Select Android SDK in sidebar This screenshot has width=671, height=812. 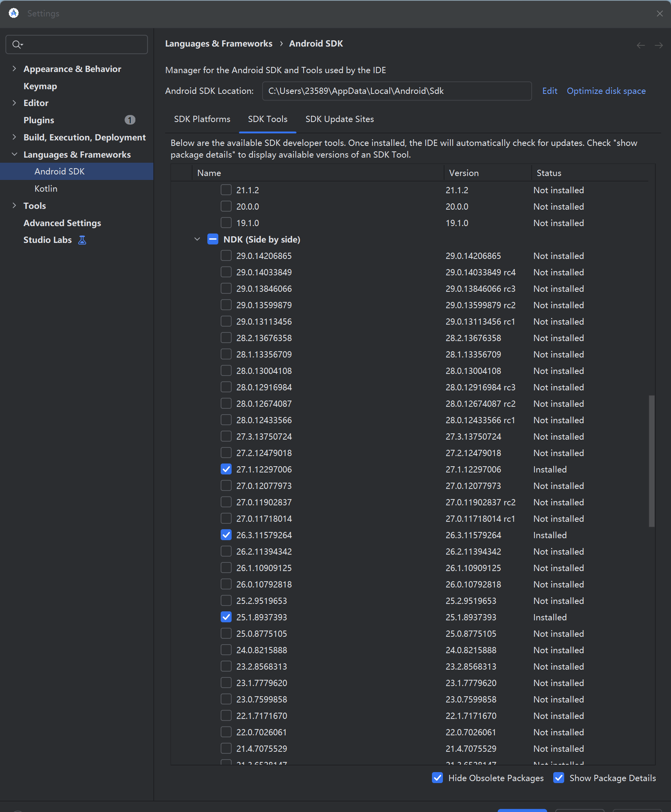[x=77, y=171]
